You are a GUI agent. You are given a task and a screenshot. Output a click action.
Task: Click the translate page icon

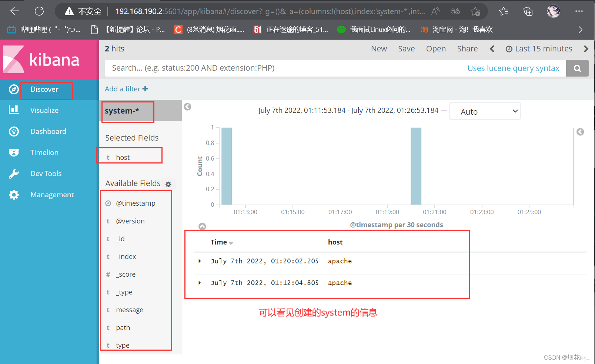[x=455, y=11]
